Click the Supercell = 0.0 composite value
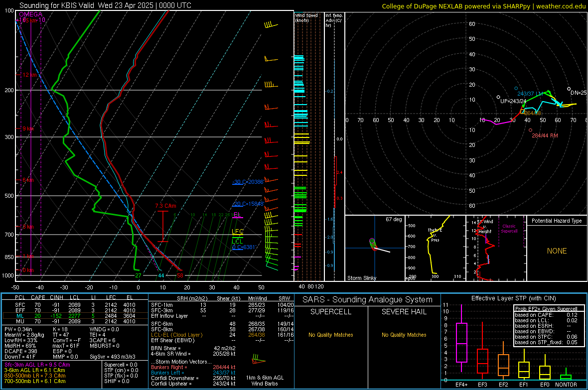 tap(121, 365)
